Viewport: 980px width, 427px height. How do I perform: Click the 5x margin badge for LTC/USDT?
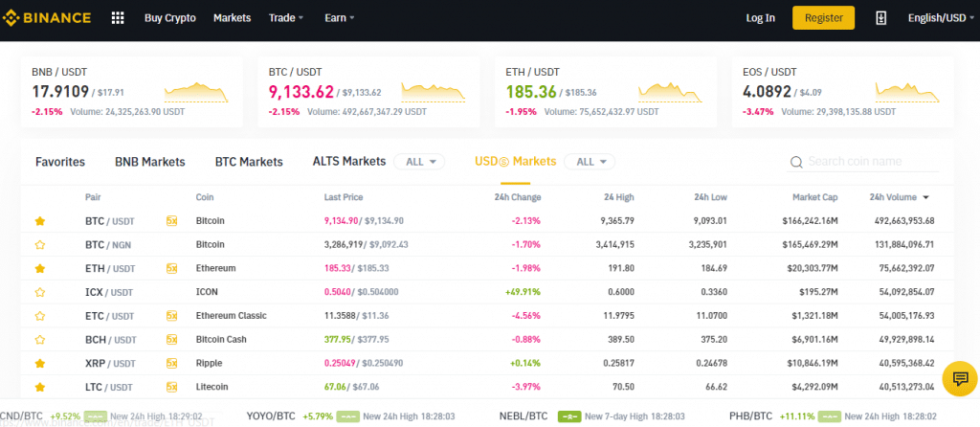pos(172,387)
